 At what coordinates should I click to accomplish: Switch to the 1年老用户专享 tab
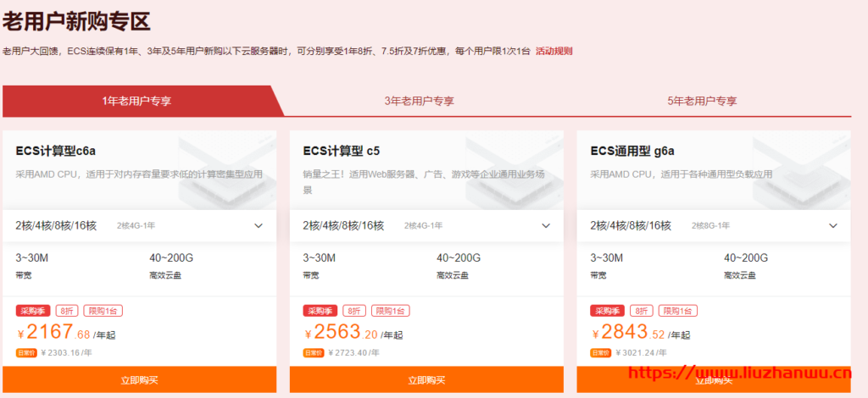[x=136, y=101]
